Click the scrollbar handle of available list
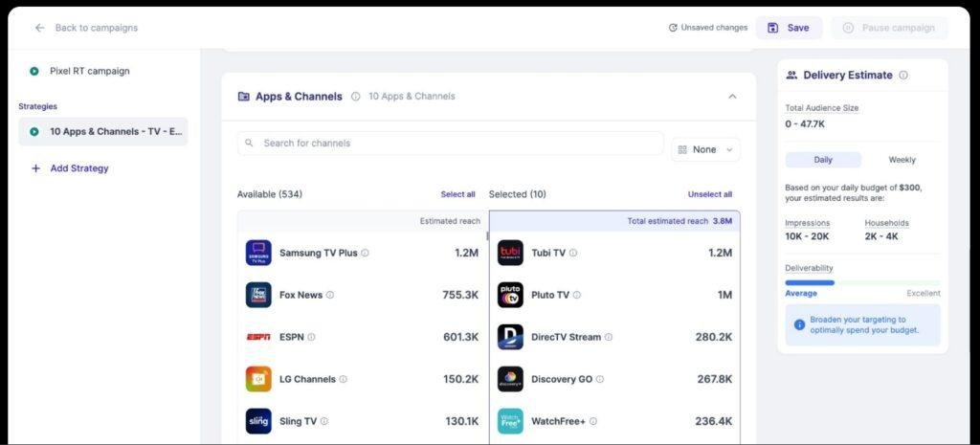 [487, 235]
